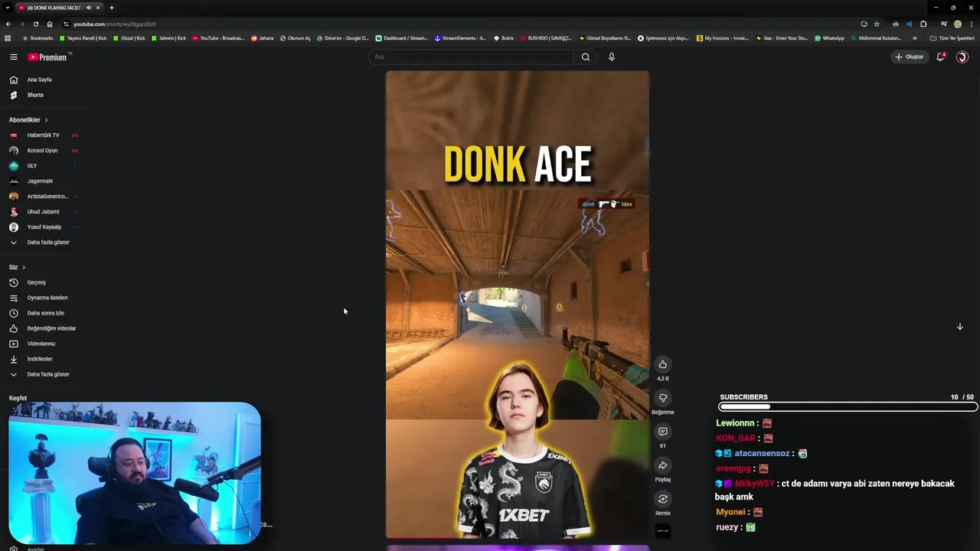This screenshot has width=980, height=551.
Task: Open Geçmiş watch history
Action: 36,282
